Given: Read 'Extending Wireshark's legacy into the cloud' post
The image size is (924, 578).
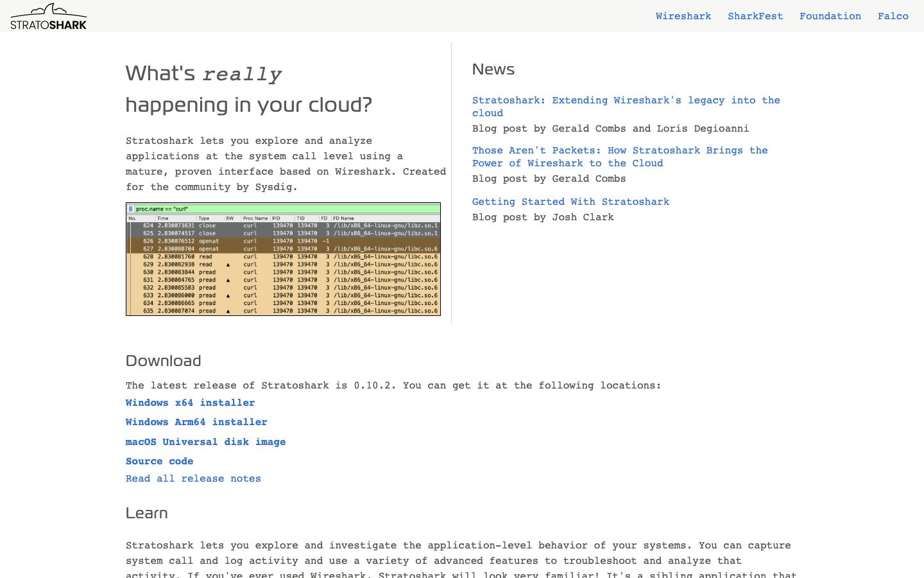Looking at the screenshot, I should [x=626, y=107].
